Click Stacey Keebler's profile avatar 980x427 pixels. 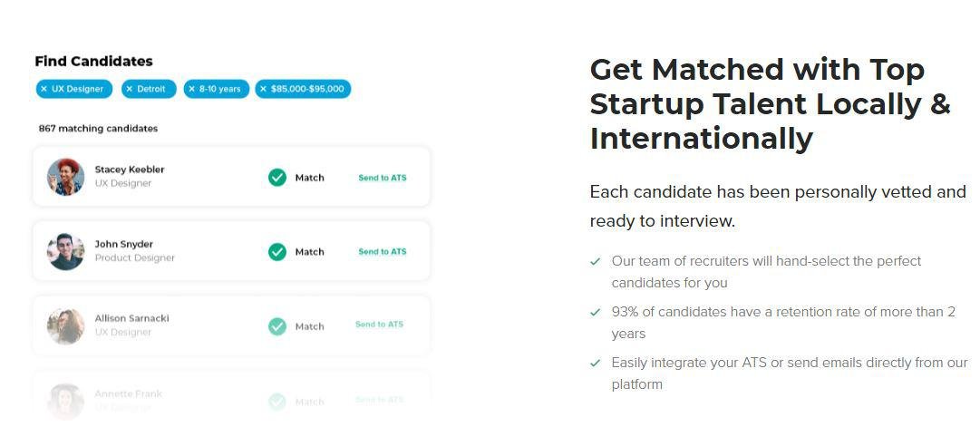click(65, 177)
